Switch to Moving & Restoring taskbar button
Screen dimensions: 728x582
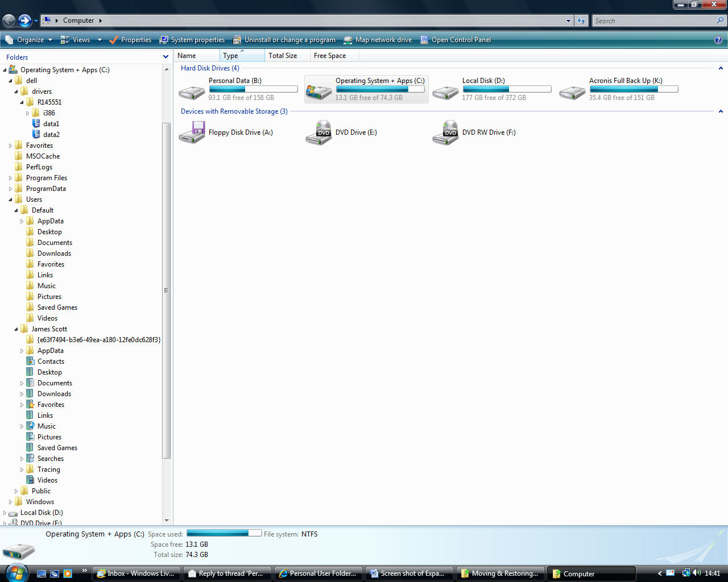[500, 573]
